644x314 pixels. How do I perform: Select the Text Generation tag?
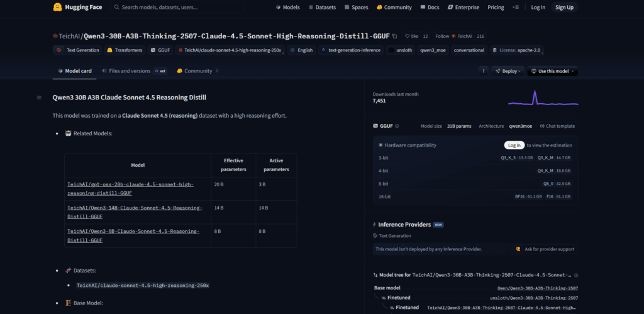(77, 50)
